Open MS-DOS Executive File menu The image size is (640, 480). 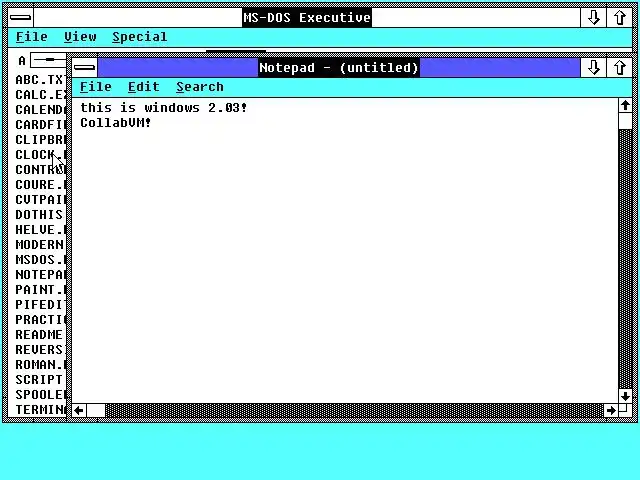coord(31,37)
